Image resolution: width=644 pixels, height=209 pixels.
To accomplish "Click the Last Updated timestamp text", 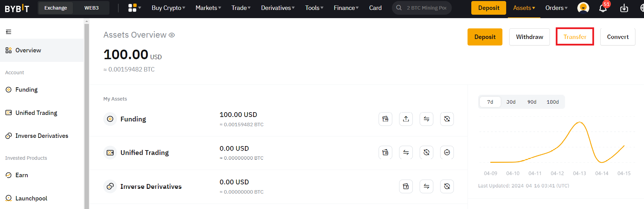I will [x=524, y=186].
